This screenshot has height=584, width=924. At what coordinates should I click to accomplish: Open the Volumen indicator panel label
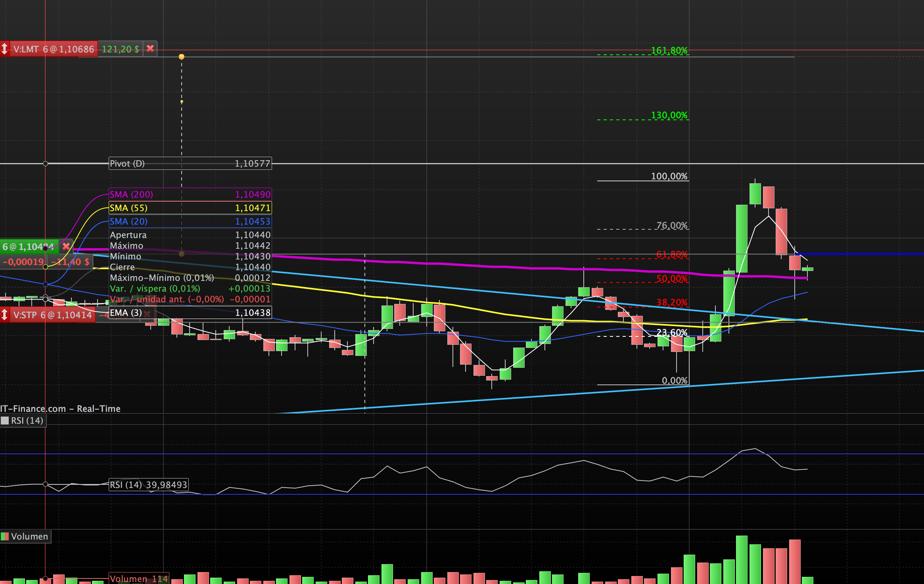[x=29, y=536]
